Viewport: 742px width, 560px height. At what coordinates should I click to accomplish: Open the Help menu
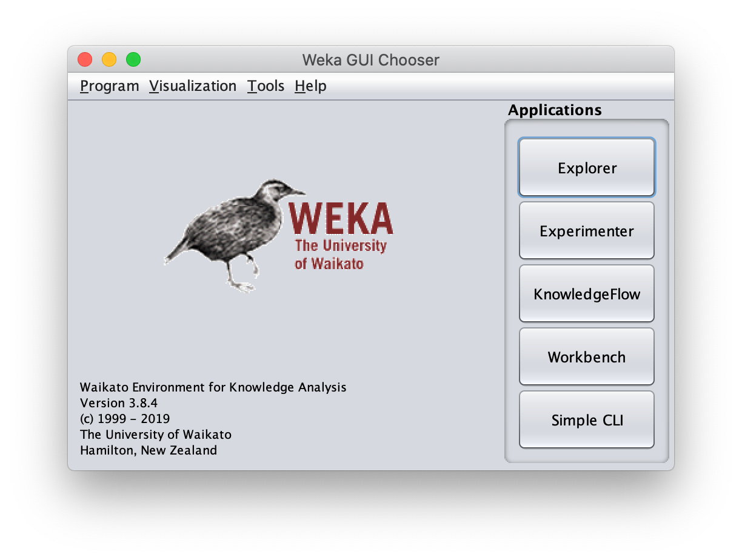click(x=310, y=86)
